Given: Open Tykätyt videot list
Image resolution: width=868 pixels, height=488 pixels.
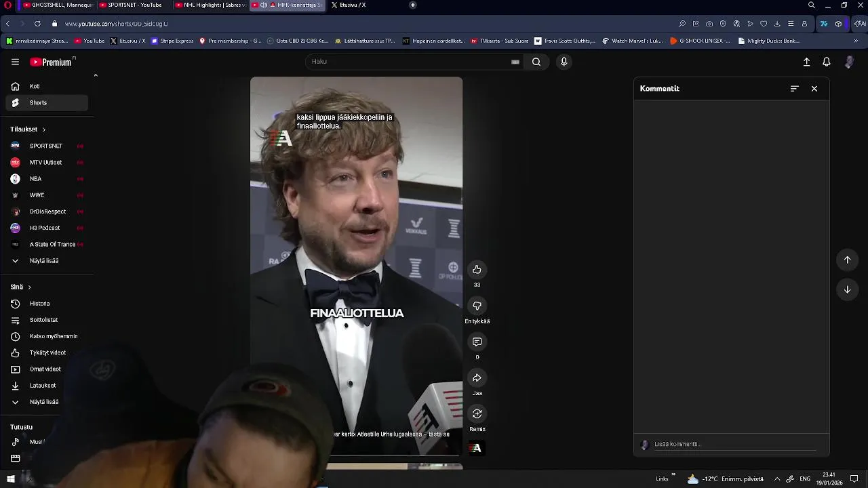Looking at the screenshot, I should tap(47, 352).
